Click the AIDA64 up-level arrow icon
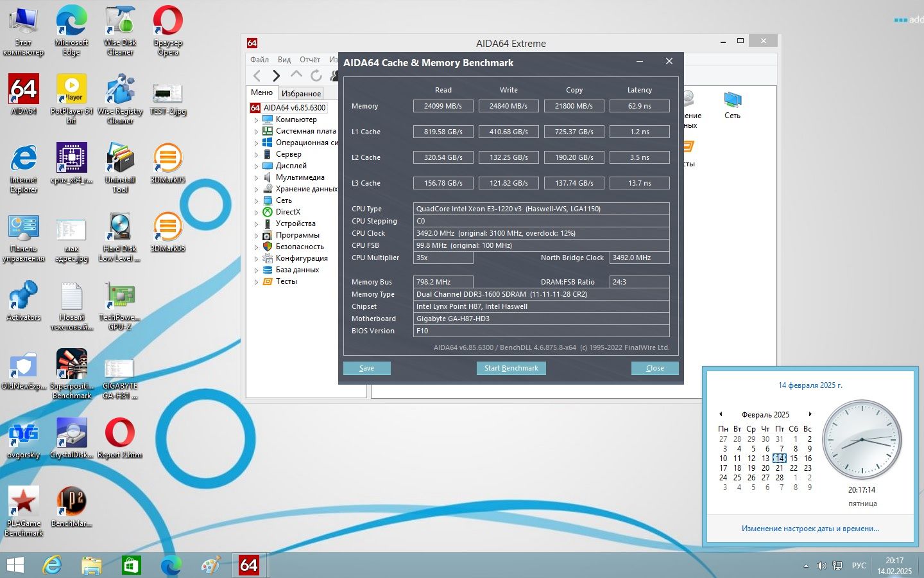924x578 pixels. 296,74
